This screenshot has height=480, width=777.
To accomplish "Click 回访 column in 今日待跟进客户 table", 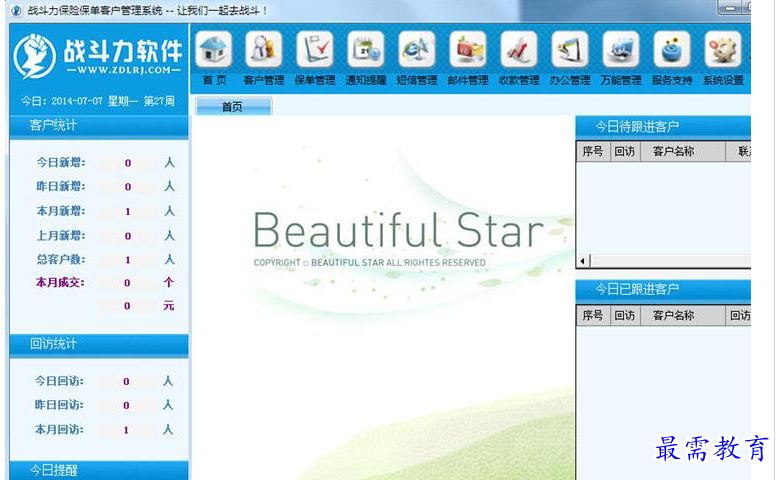I will 624,152.
